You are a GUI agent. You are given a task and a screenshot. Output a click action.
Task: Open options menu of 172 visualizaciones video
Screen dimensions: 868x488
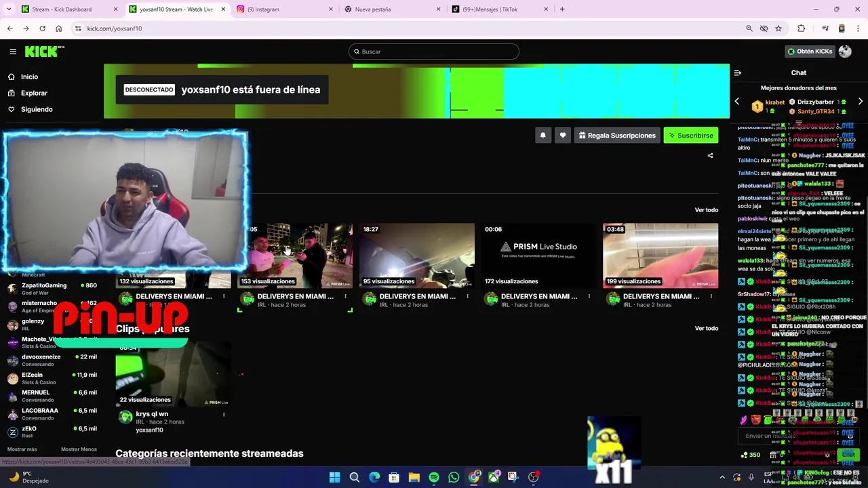589,296
